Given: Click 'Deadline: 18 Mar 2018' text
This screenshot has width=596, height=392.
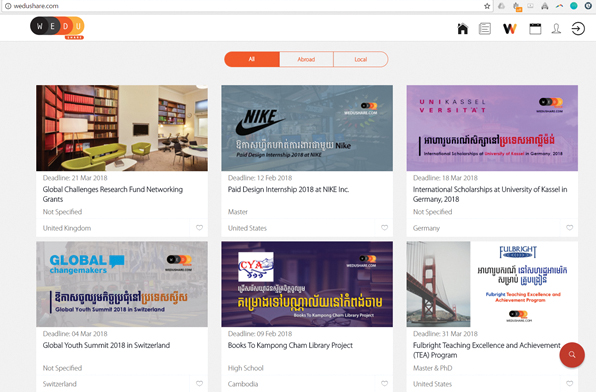Looking at the screenshot, I should pyautogui.click(x=445, y=178).
